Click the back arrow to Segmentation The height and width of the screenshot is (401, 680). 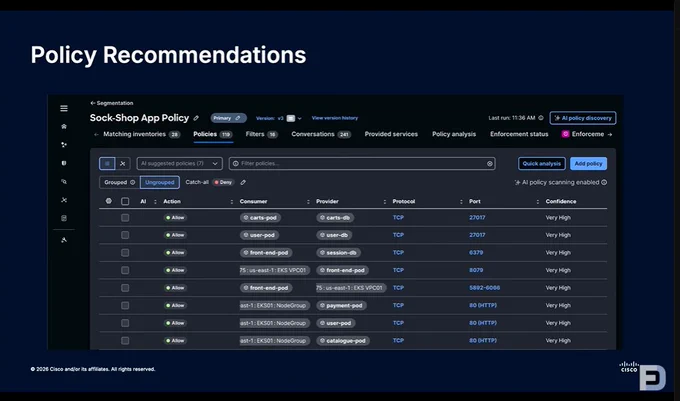pos(92,103)
